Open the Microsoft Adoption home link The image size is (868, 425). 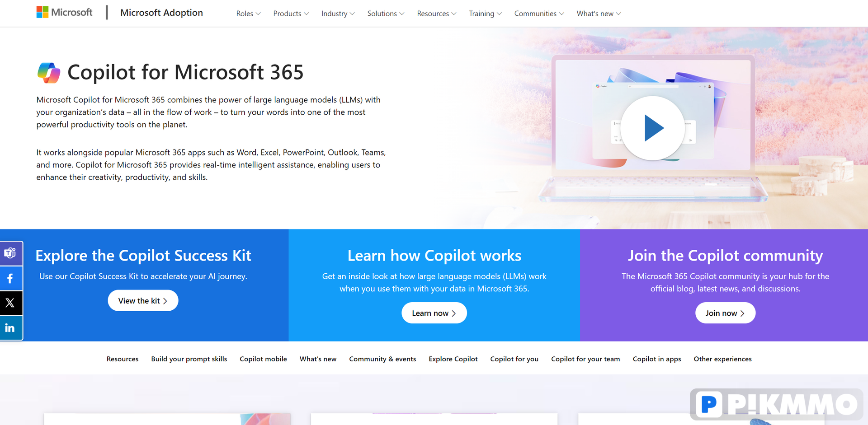point(161,13)
